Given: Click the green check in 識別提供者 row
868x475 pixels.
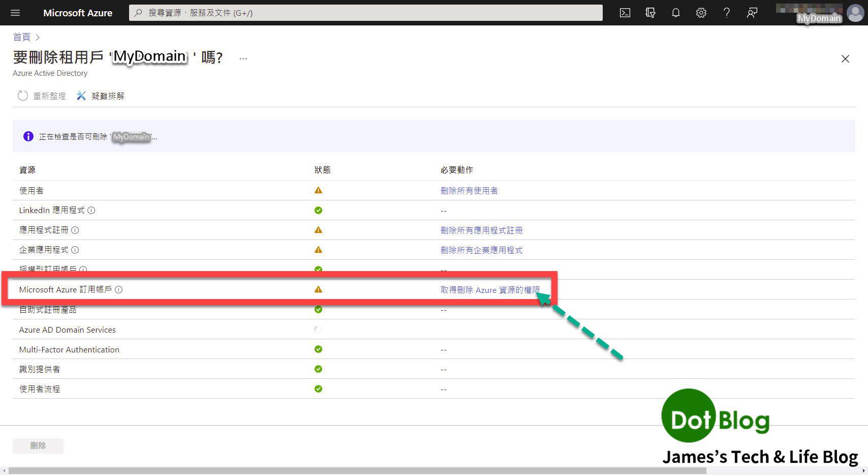Looking at the screenshot, I should tap(318, 369).
